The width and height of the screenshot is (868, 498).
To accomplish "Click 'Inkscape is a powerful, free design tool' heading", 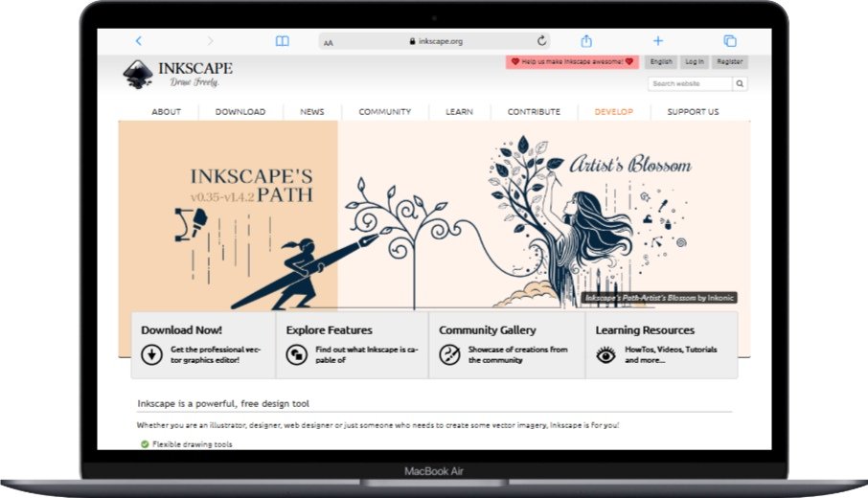I will click(x=223, y=403).
